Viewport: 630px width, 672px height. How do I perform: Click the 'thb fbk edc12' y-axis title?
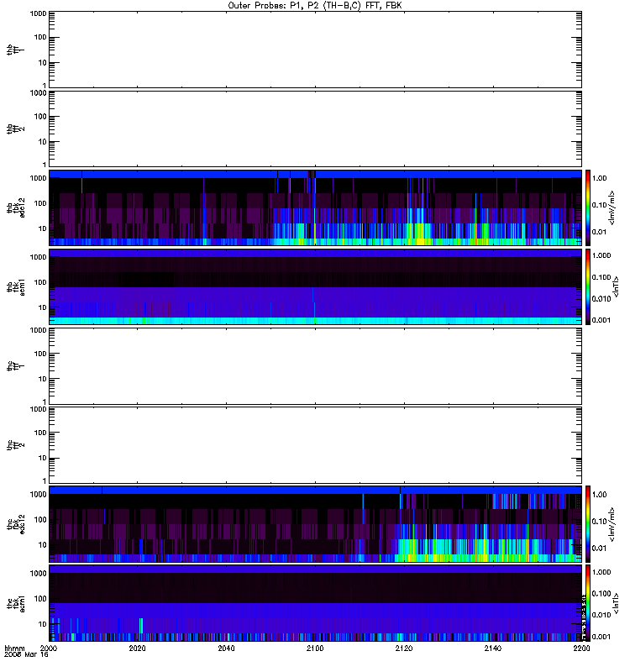point(15,207)
